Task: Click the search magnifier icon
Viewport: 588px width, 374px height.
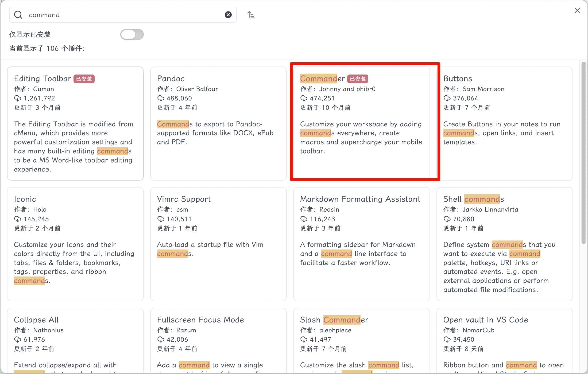Action: pyautogui.click(x=18, y=15)
